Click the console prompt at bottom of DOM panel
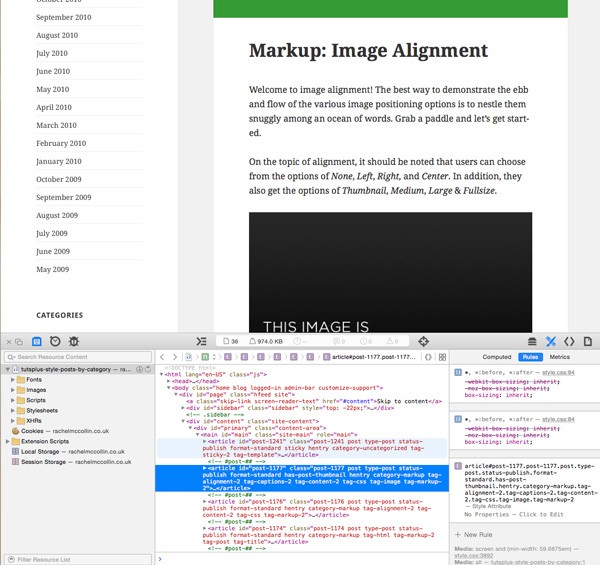The width and height of the screenshot is (600, 565). click(302, 558)
